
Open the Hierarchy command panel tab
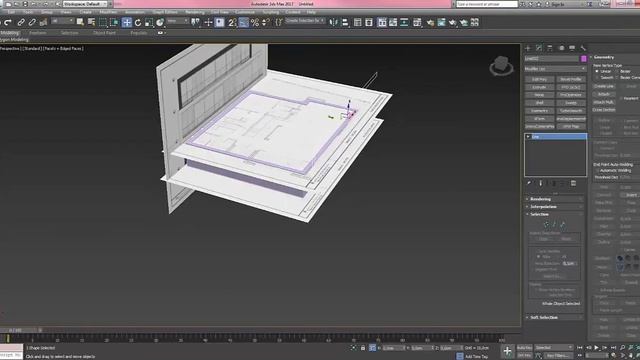(550, 48)
